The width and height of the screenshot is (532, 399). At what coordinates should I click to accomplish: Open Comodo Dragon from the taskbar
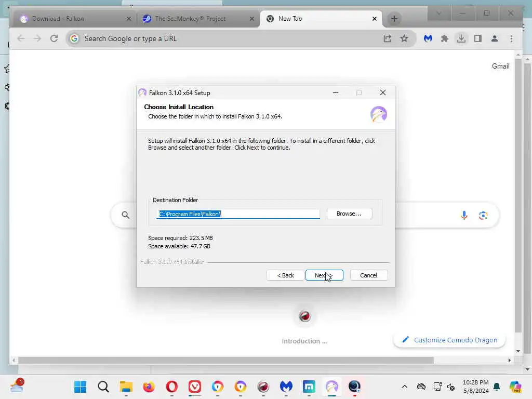(263, 387)
